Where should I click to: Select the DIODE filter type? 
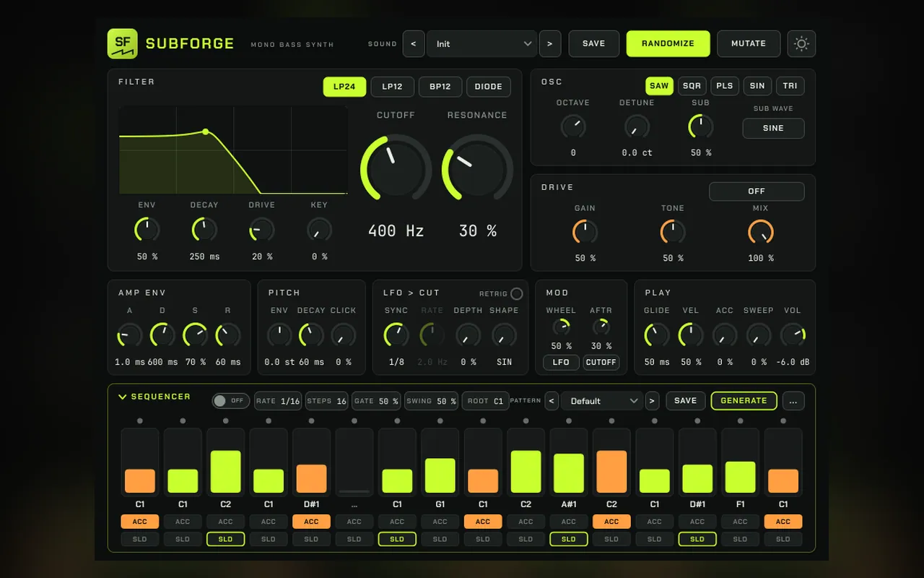pyautogui.click(x=489, y=87)
